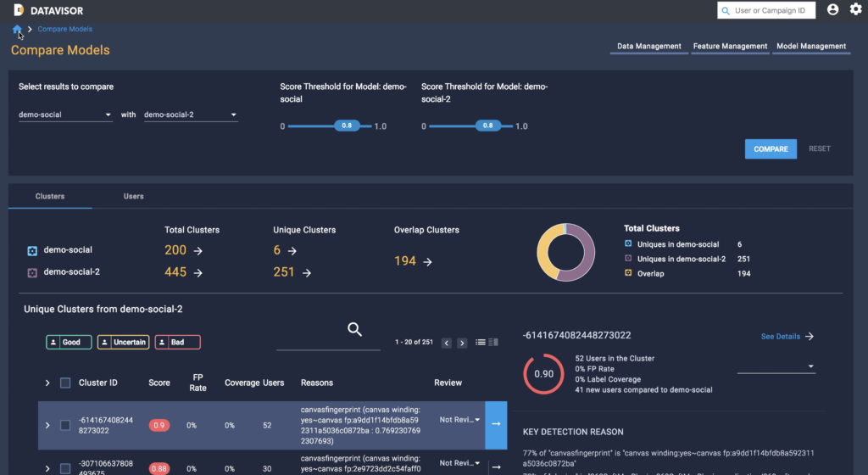Click the Coverage column header
Viewport: 868px width, 475px height.
[x=242, y=383]
